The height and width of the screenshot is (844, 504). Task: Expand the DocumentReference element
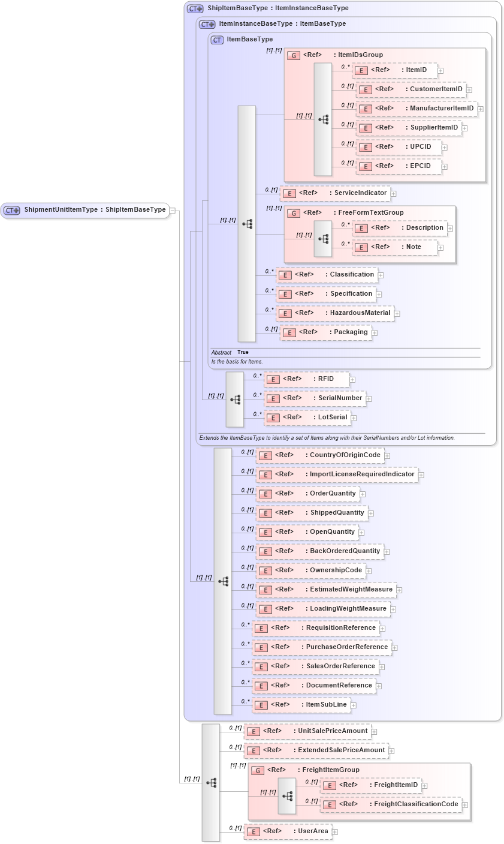tap(379, 686)
